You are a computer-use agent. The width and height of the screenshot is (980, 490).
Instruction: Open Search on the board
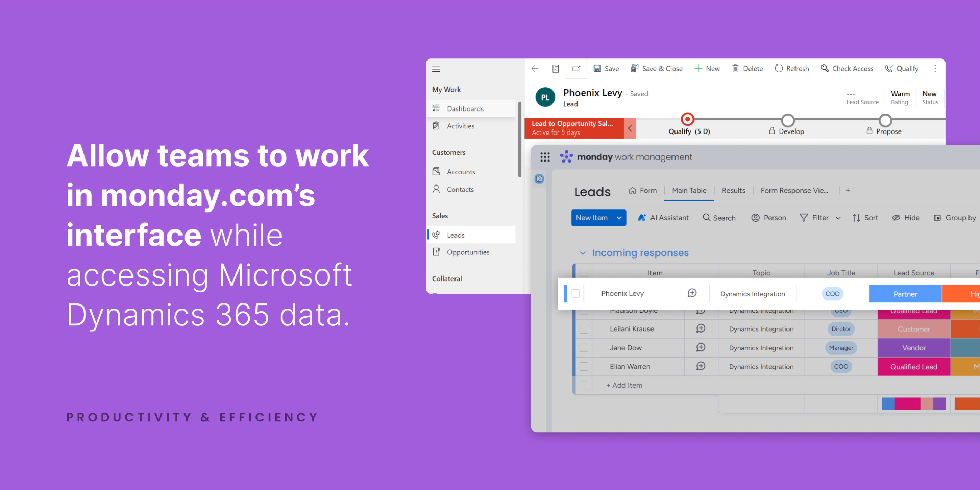(719, 218)
